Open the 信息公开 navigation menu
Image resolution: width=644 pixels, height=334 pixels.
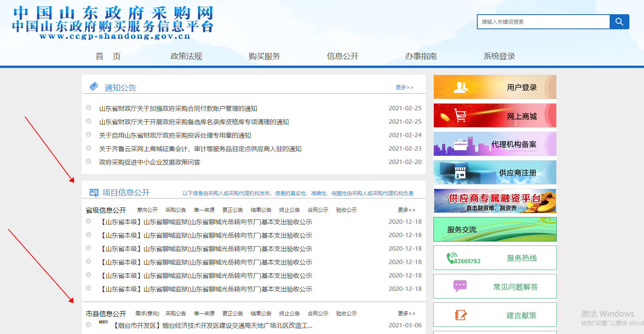click(343, 56)
